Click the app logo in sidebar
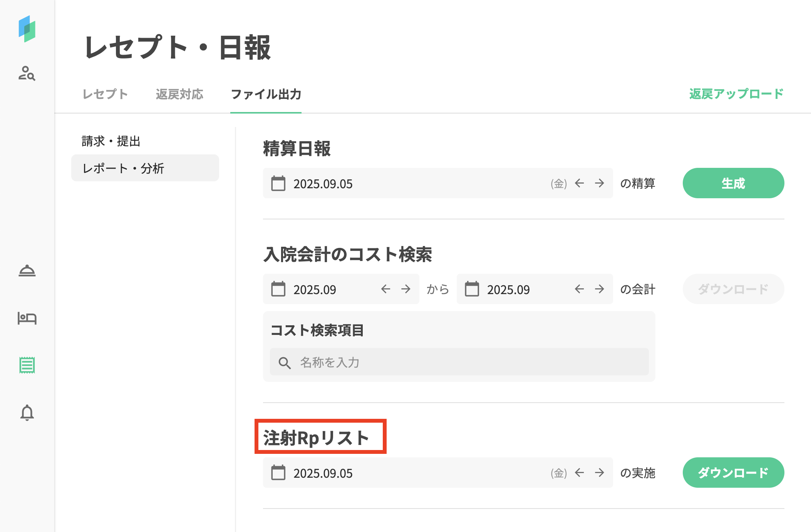The height and width of the screenshot is (532, 811). point(27,29)
